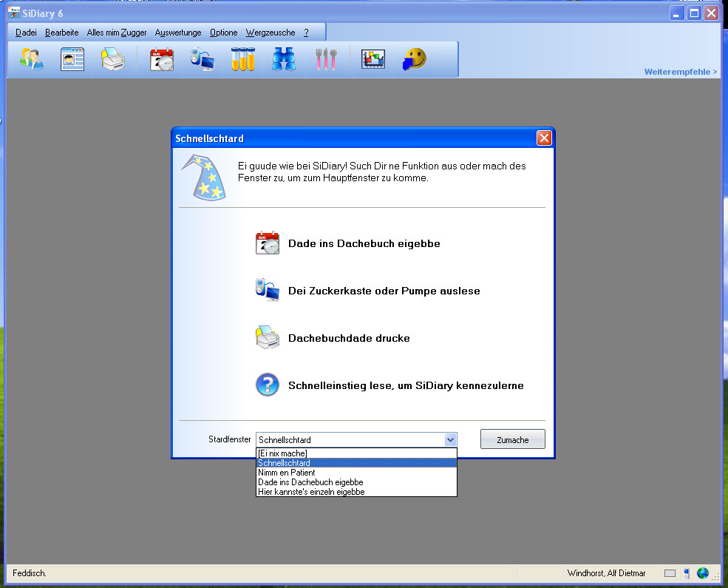The height and width of the screenshot is (588, 728).
Task: Click the meter-to-computer import toolbar icon
Action: point(202,59)
